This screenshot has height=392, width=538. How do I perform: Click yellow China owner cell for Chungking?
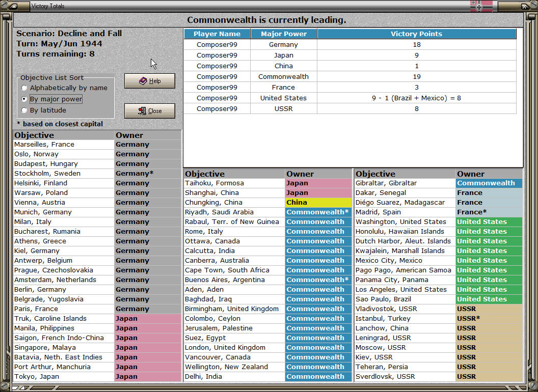[x=318, y=202]
